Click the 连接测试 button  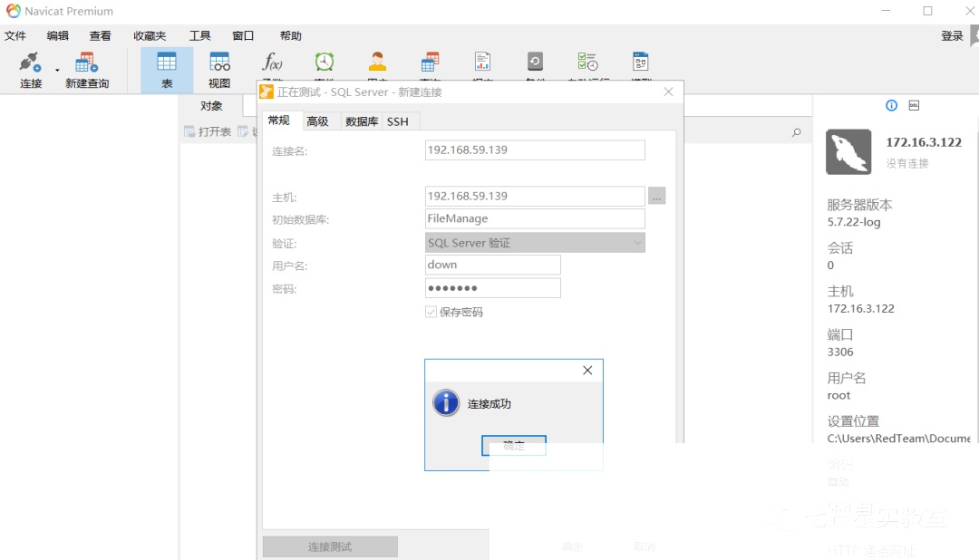(x=330, y=546)
